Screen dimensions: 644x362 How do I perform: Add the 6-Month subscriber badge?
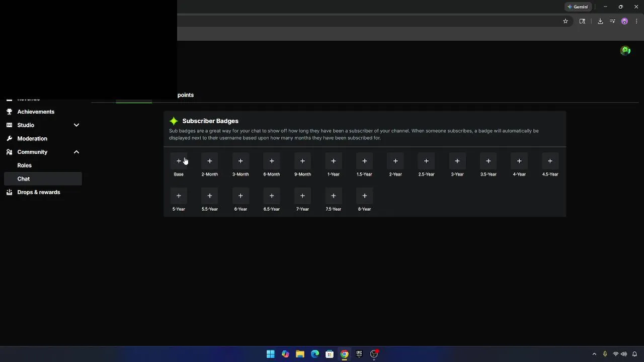coord(272,161)
